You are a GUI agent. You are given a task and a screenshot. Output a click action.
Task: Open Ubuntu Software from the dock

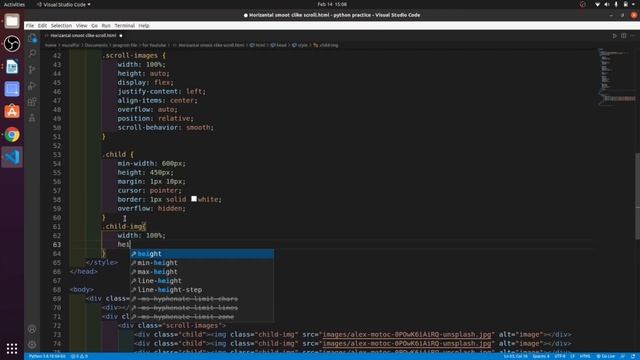click(x=12, y=111)
